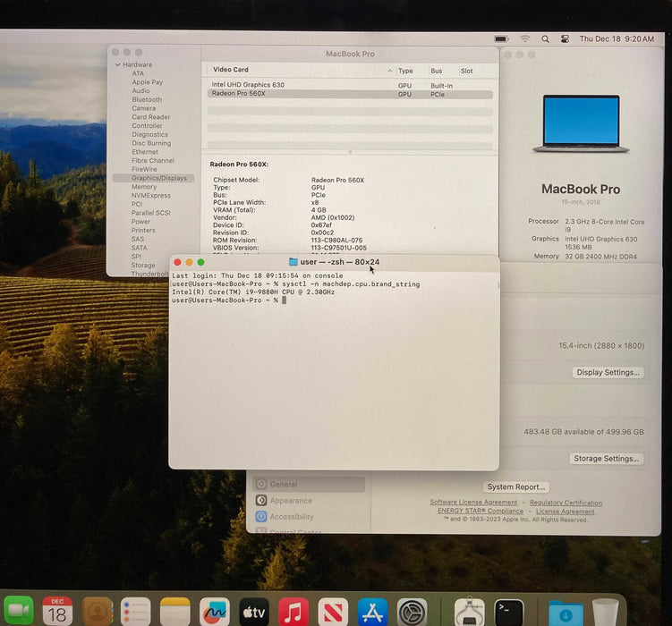Select Intel UHD Graphics 630 row
The width and height of the screenshot is (672, 626).
[350, 85]
